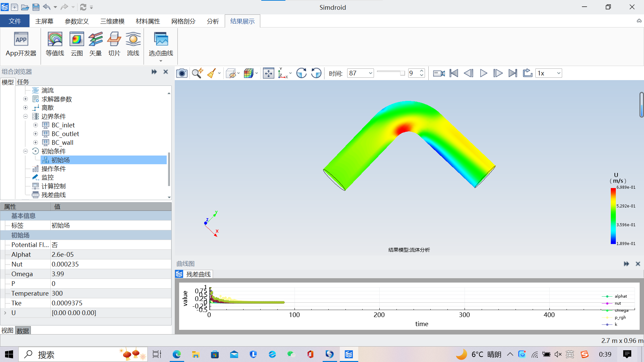Select the 流线 streamline tool
Image resolution: width=644 pixels, height=362 pixels.
click(133, 44)
